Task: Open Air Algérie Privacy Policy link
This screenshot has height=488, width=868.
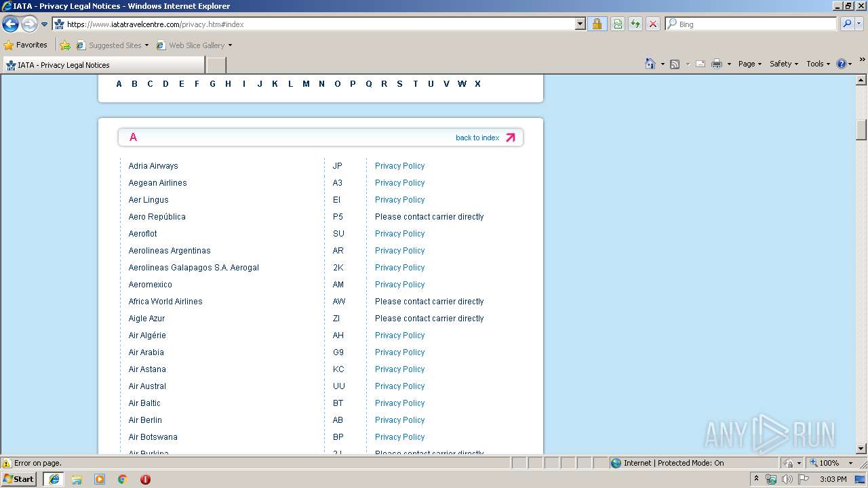Action: click(x=399, y=335)
